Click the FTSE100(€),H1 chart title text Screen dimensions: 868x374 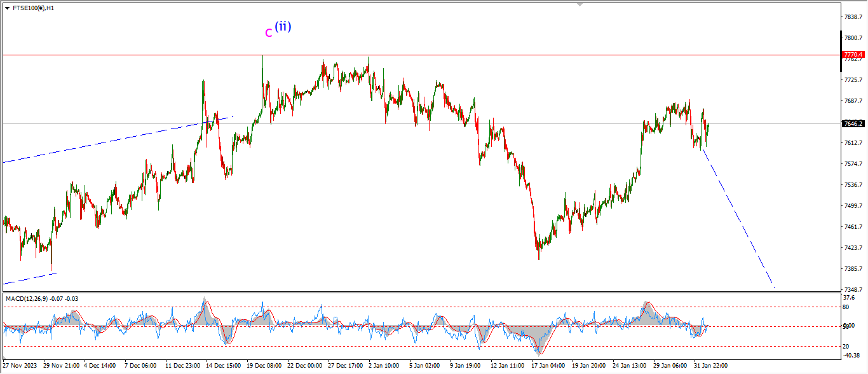click(x=33, y=8)
